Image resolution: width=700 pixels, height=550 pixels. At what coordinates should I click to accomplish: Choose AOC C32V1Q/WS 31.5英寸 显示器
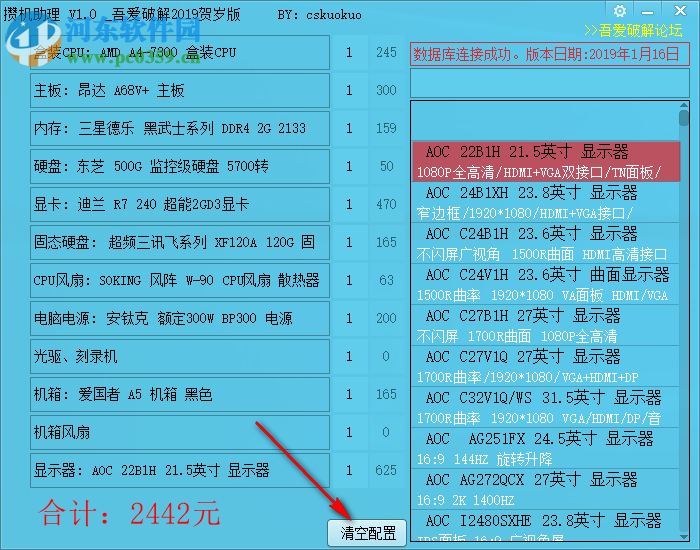tap(546, 408)
